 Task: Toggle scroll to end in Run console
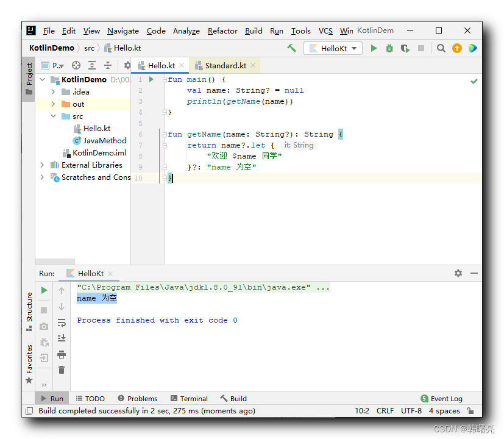(x=62, y=338)
